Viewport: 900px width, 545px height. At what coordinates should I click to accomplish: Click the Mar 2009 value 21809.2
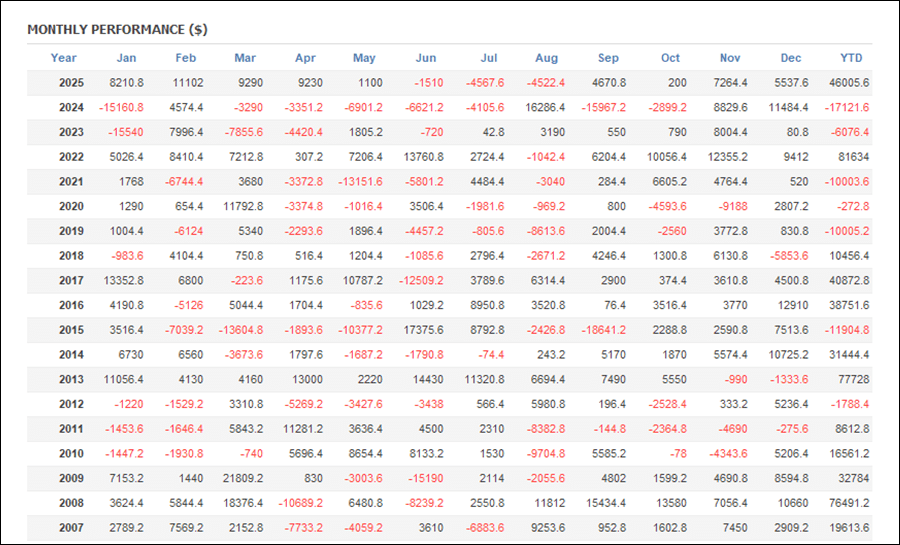[242, 478]
